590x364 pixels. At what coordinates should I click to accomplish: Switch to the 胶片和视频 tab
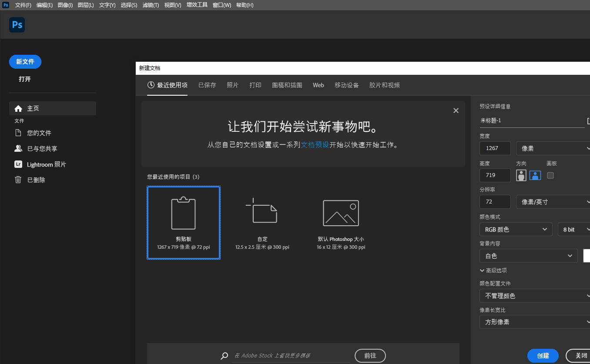(x=385, y=85)
